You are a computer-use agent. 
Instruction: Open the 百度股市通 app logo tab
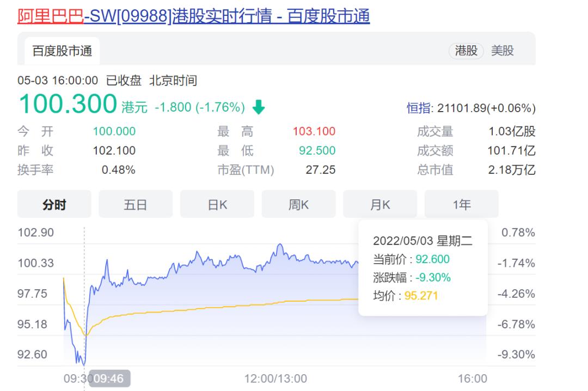(x=61, y=50)
